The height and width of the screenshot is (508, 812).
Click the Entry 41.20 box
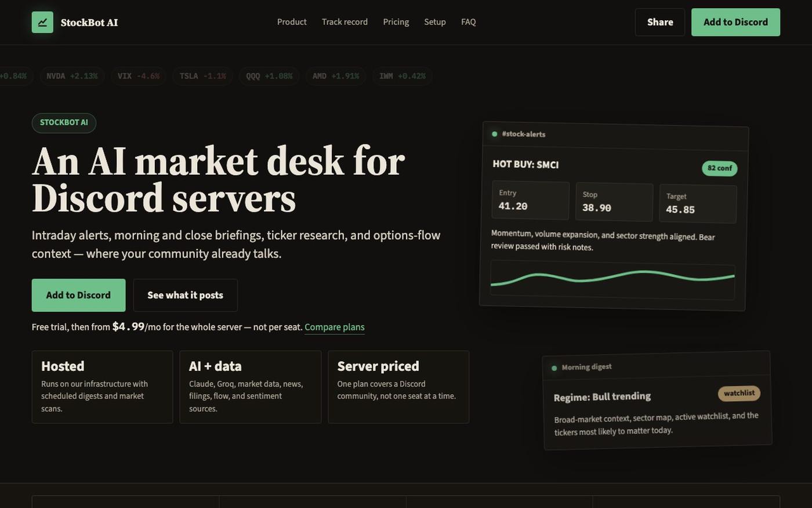531,200
